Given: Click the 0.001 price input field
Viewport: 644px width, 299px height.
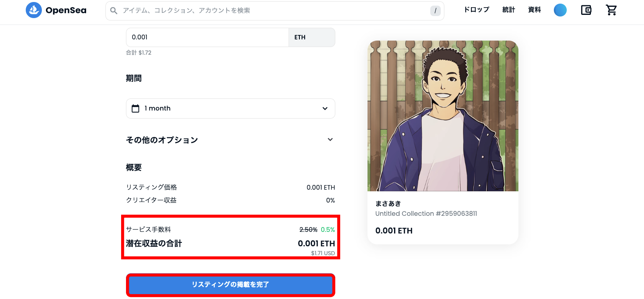Looking at the screenshot, I should pyautogui.click(x=207, y=37).
